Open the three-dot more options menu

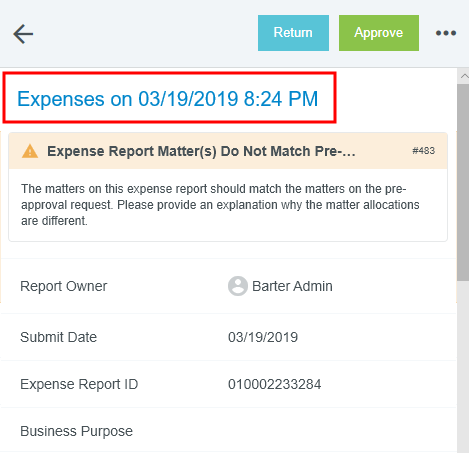[446, 33]
